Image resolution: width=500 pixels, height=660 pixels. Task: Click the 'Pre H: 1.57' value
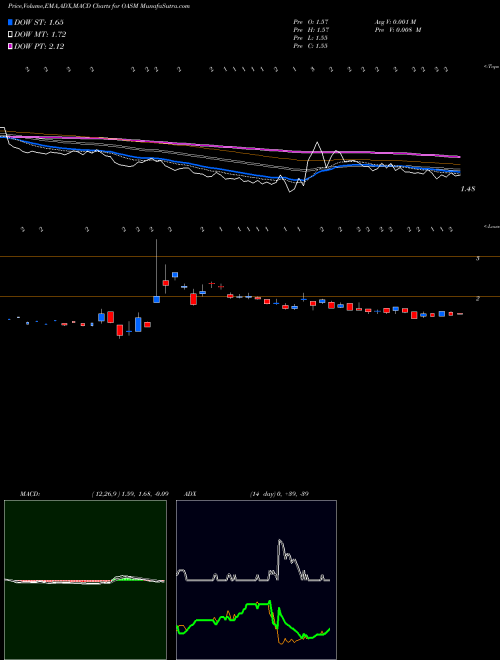coord(311,30)
